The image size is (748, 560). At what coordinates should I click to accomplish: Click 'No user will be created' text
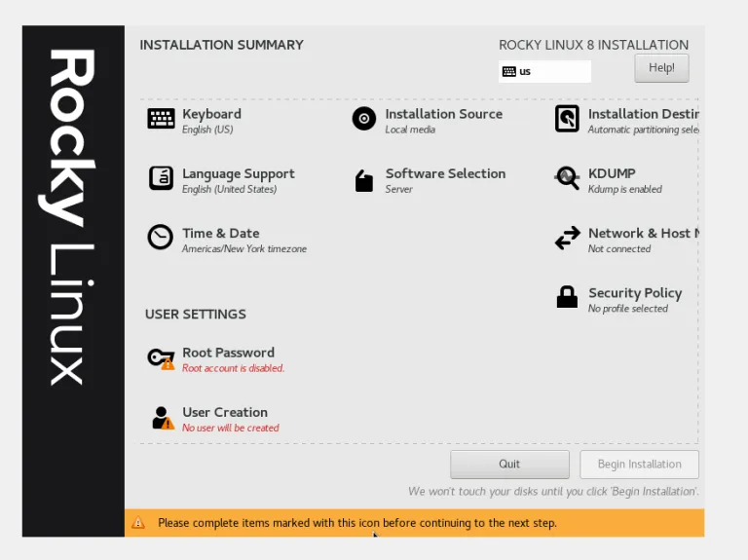click(231, 428)
